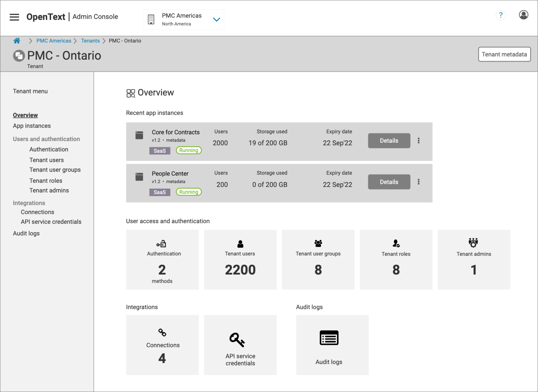
Task: Click the Integrations sidebar heading
Action: (29, 203)
